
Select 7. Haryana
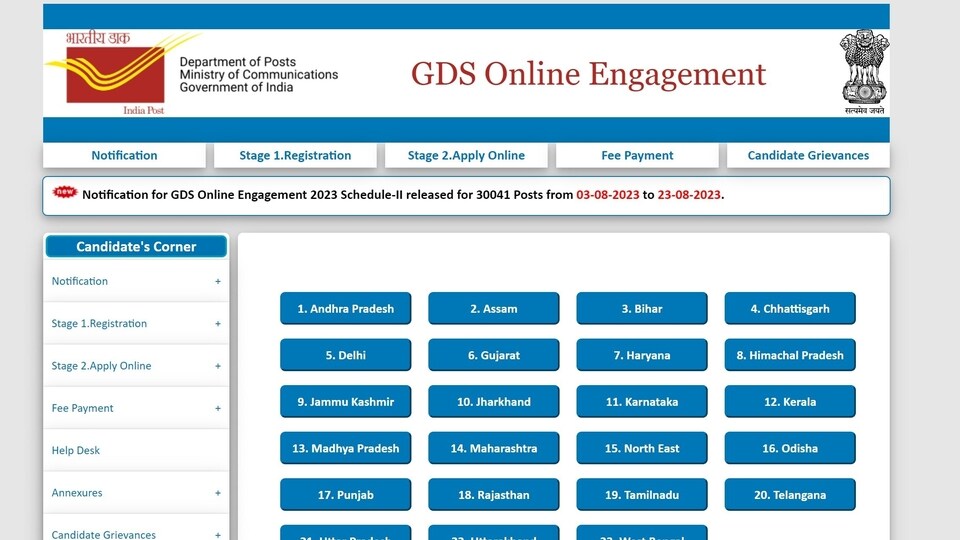coord(642,355)
